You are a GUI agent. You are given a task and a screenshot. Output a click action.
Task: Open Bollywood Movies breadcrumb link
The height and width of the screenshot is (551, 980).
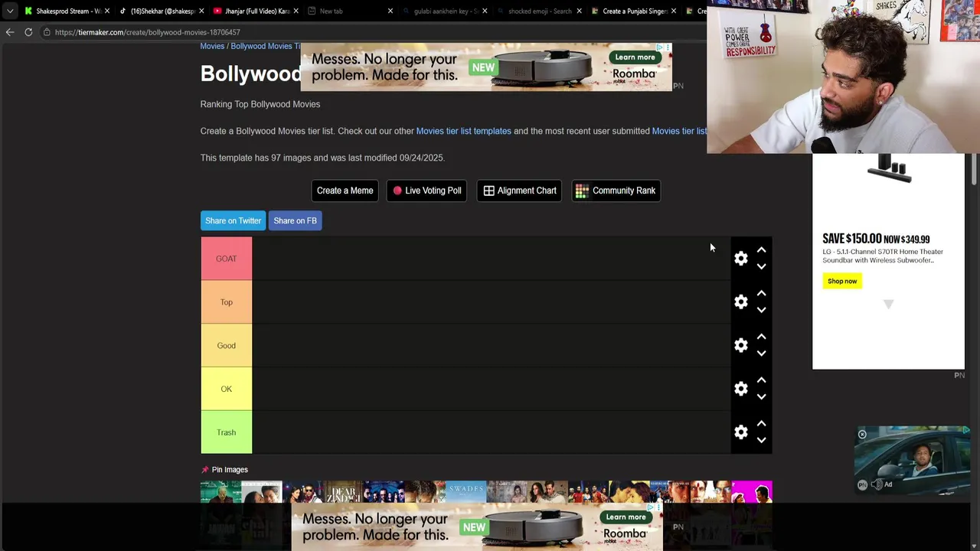point(266,46)
